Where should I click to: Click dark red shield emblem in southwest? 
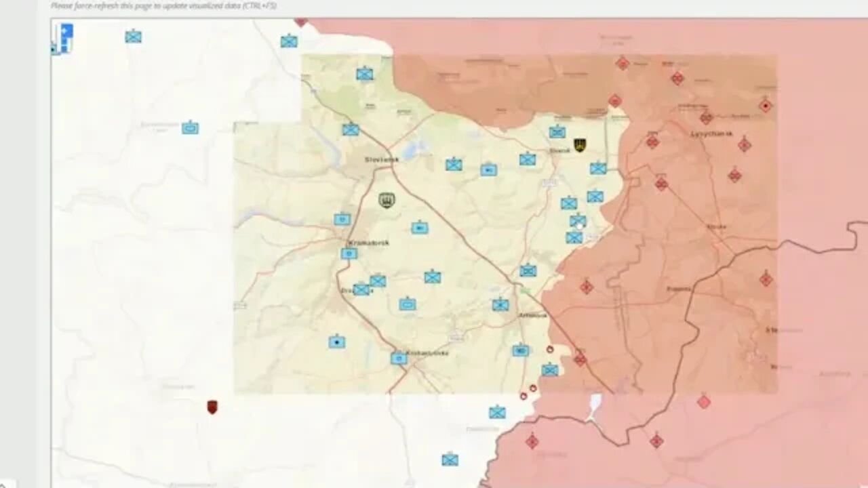coord(212,407)
